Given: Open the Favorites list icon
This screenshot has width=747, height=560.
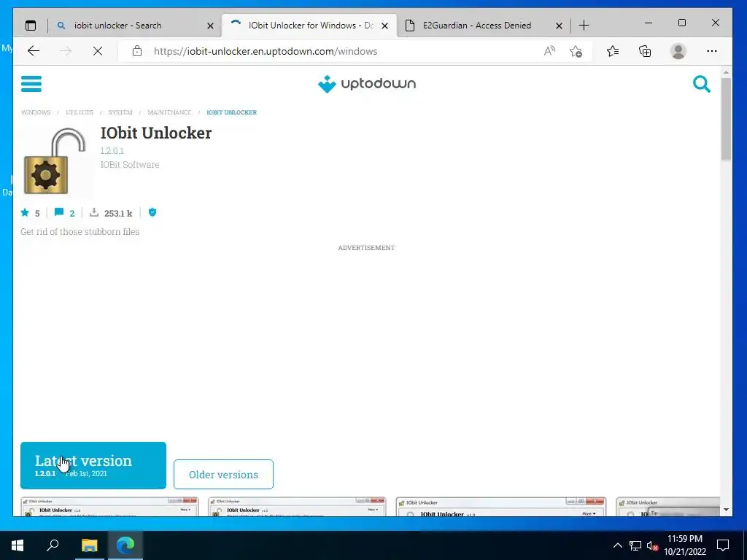Looking at the screenshot, I should [x=613, y=51].
